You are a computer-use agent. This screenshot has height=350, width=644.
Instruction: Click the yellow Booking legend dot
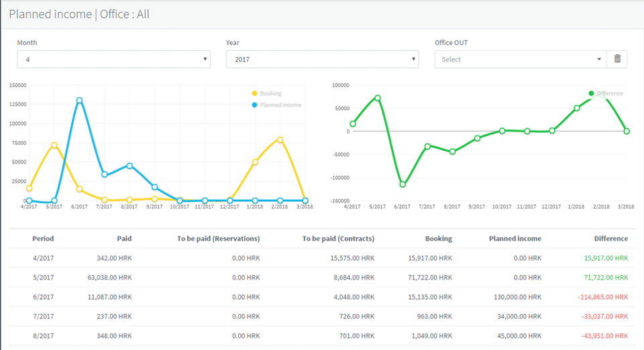(255, 94)
